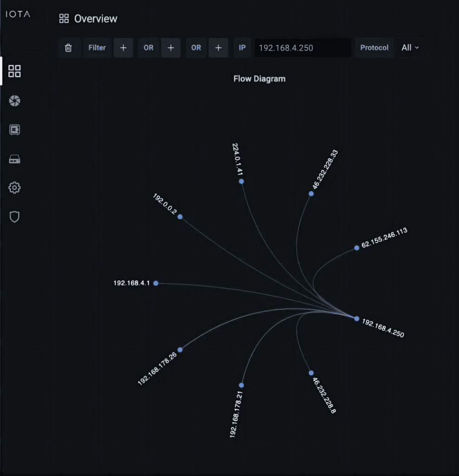
Task: Click node 62.155.246.113 in flow diagram
Action: 357,248
